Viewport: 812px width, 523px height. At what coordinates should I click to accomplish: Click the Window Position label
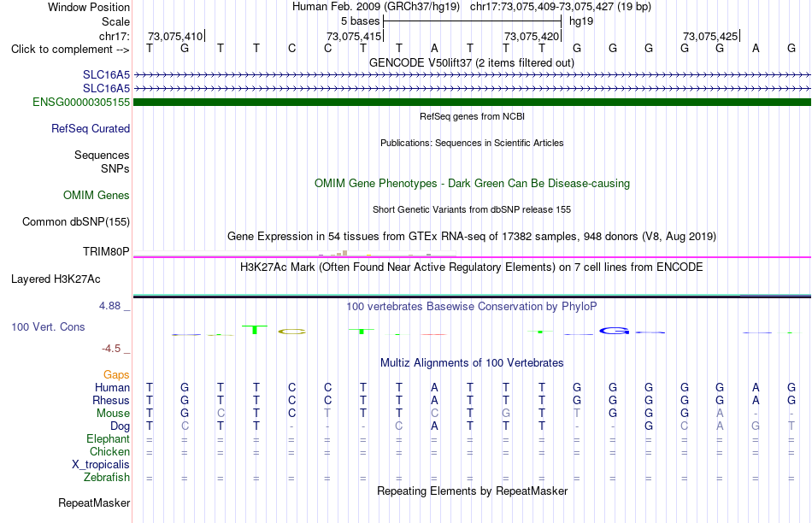click(89, 7)
